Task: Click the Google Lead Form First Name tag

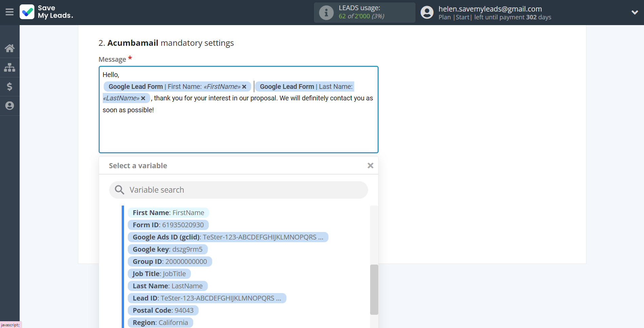Action: [177, 86]
